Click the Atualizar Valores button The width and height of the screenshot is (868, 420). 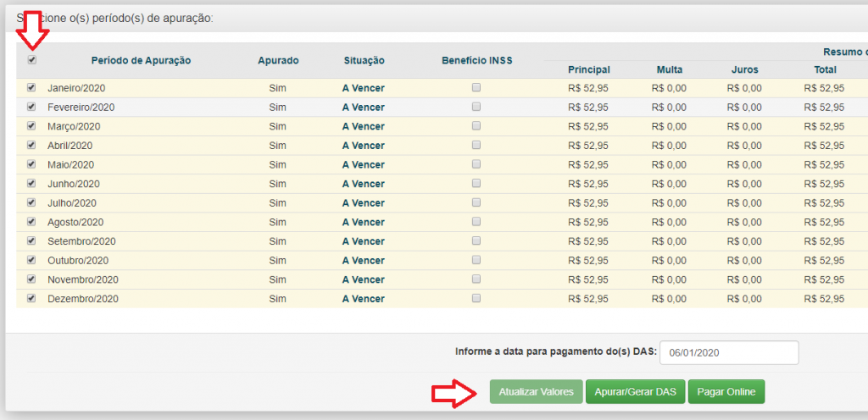[x=536, y=392]
